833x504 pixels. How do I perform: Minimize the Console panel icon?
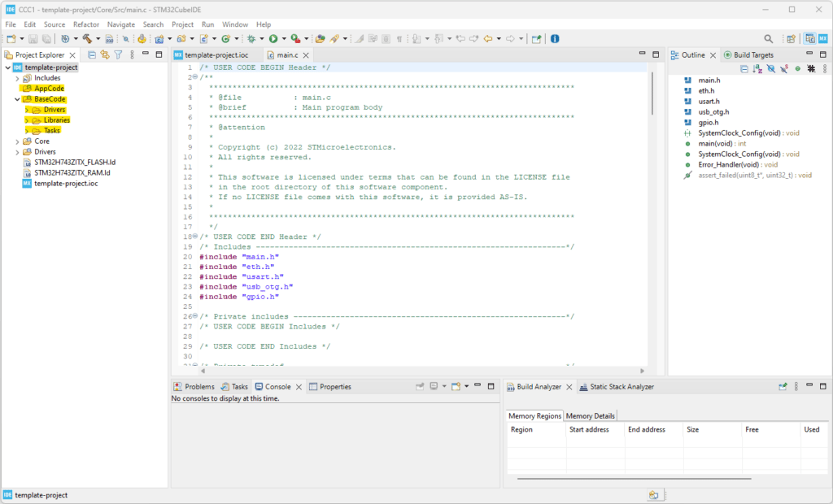click(x=477, y=386)
